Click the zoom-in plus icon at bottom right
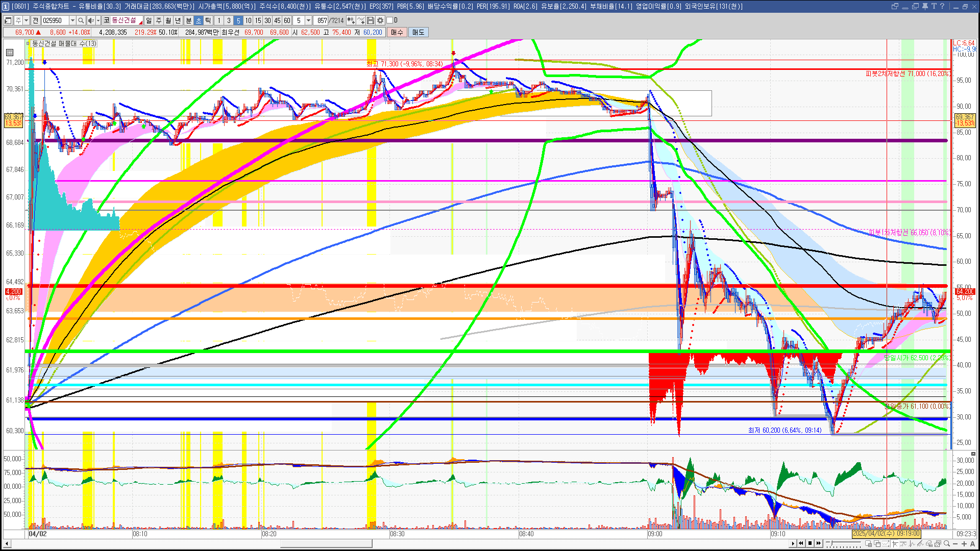980x551 pixels. point(964,543)
